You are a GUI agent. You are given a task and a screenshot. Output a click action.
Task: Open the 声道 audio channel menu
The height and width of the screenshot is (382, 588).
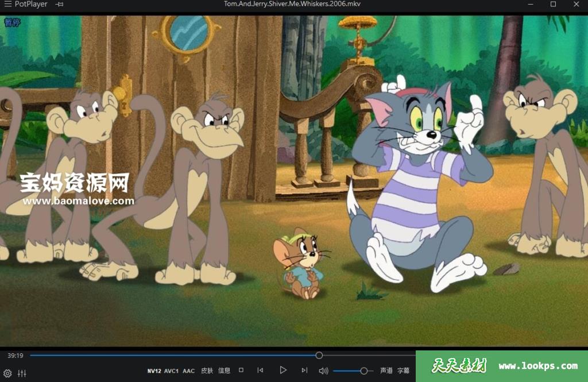click(386, 371)
